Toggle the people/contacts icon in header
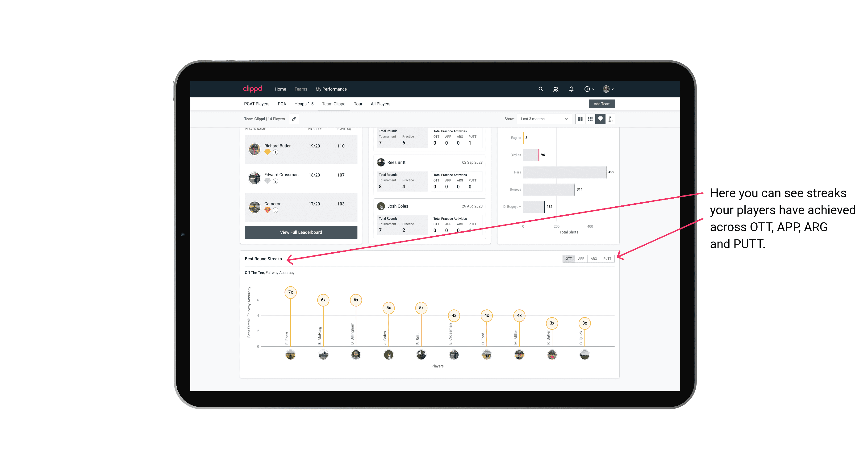 click(555, 89)
